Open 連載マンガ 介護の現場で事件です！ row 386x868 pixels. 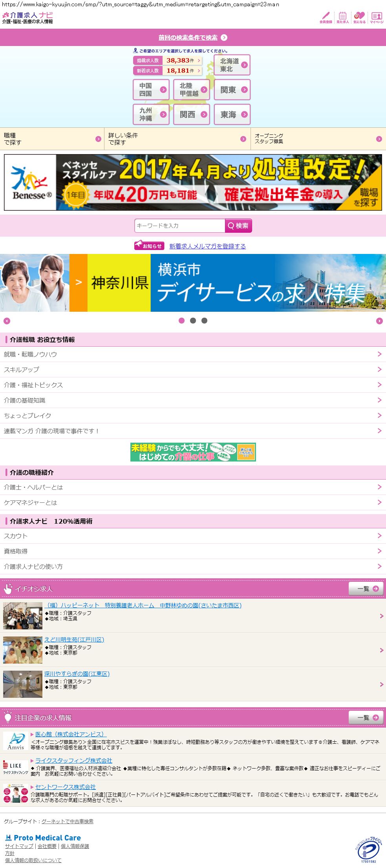tap(193, 431)
